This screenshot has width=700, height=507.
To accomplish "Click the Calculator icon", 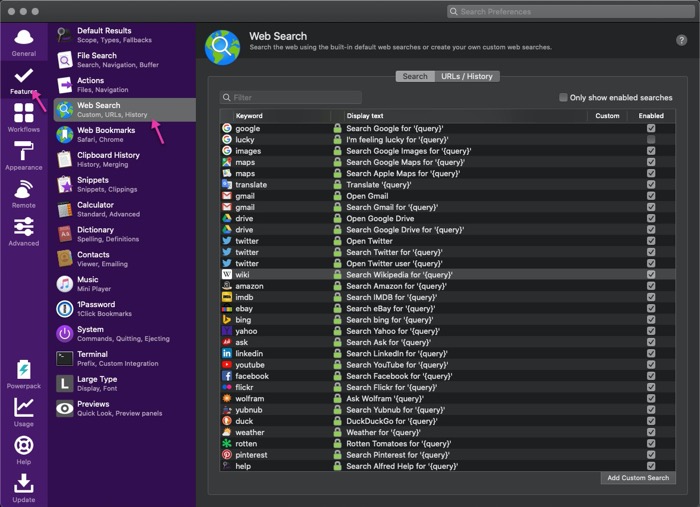I will point(65,209).
